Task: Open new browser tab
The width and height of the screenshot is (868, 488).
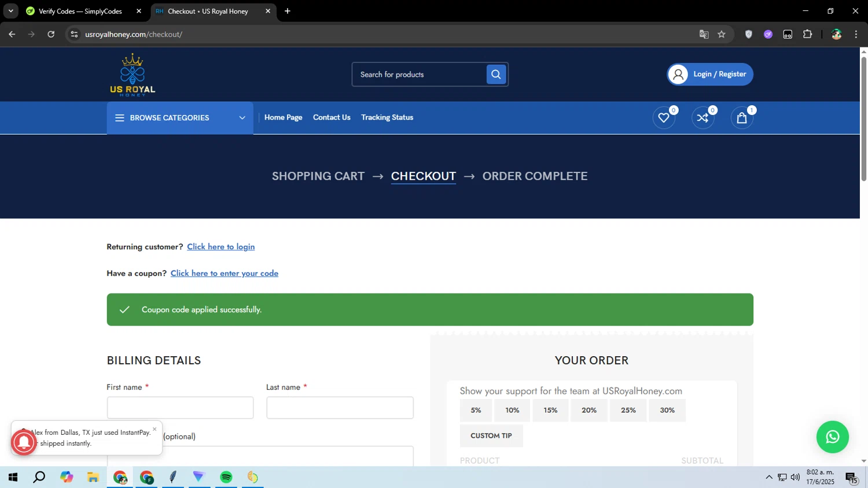Action: pos(288,11)
